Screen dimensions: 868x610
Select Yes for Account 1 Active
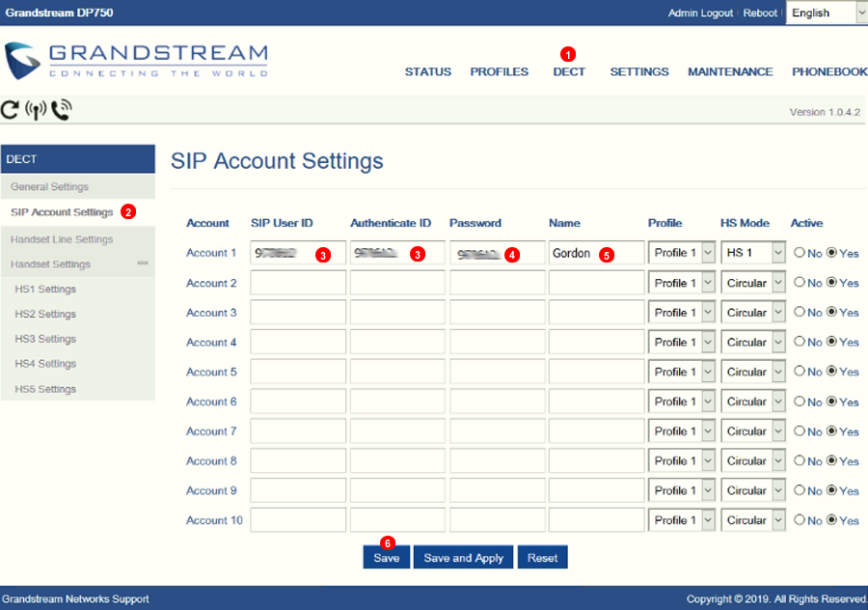coord(831,252)
